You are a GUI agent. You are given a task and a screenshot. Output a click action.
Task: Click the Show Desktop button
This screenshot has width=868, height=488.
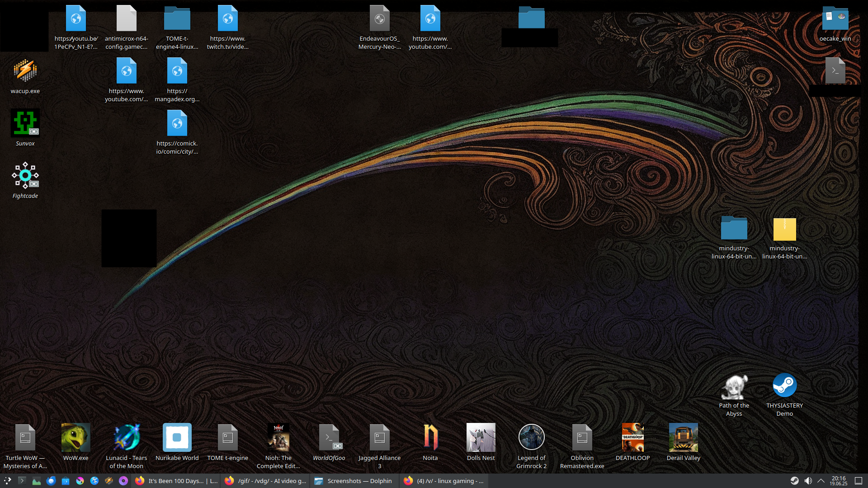click(859, 481)
